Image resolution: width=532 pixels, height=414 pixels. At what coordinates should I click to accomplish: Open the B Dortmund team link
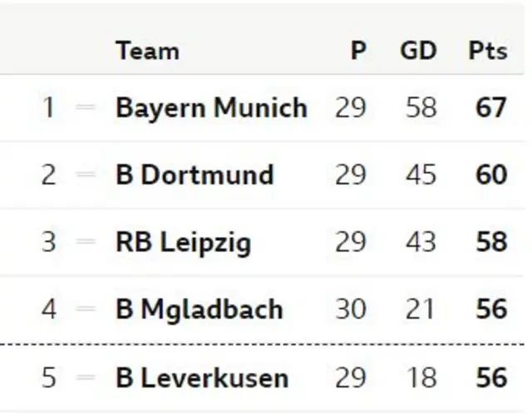click(195, 175)
